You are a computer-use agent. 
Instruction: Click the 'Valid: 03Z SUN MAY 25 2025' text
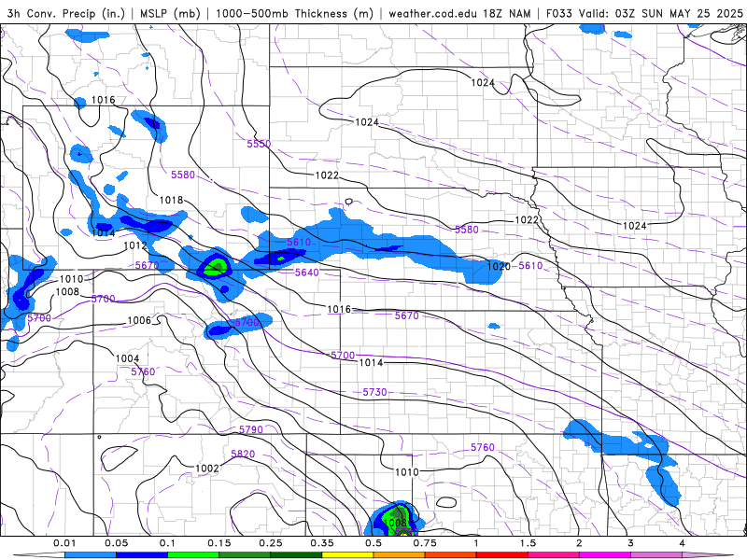(x=661, y=14)
